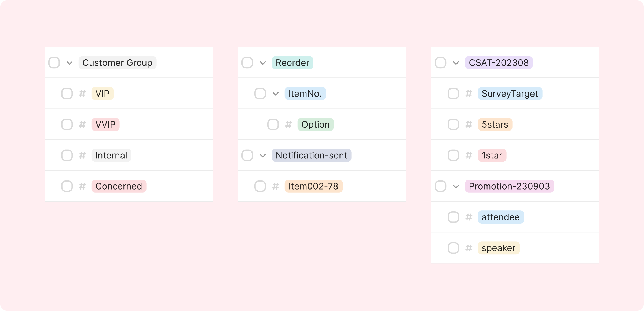Click the hash icon beside VIP tag
644x311 pixels.
[82, 94]
